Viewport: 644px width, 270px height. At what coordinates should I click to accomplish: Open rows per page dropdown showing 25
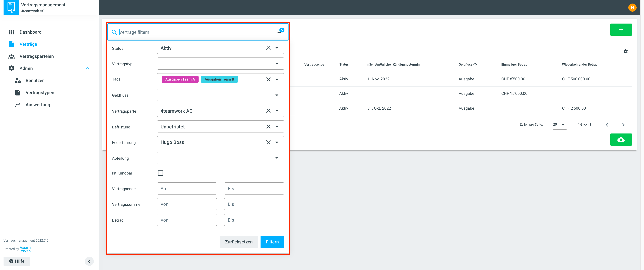click(559, 125)
